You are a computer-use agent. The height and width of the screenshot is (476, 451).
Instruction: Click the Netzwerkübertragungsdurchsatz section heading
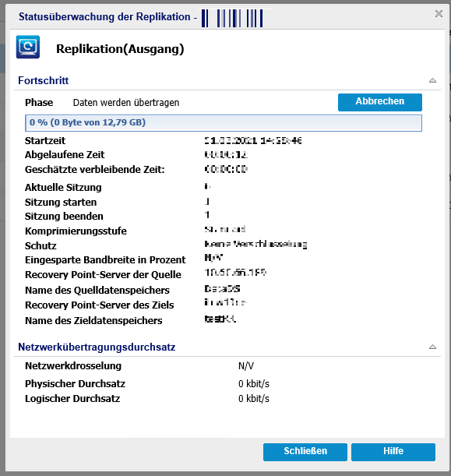97,347
